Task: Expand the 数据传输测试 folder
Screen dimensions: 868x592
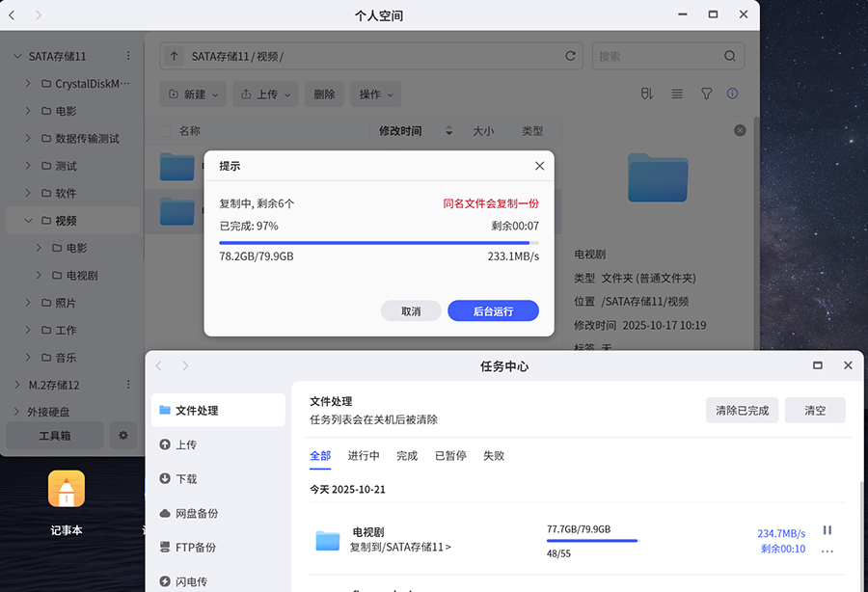Action: tap(28, 138)
